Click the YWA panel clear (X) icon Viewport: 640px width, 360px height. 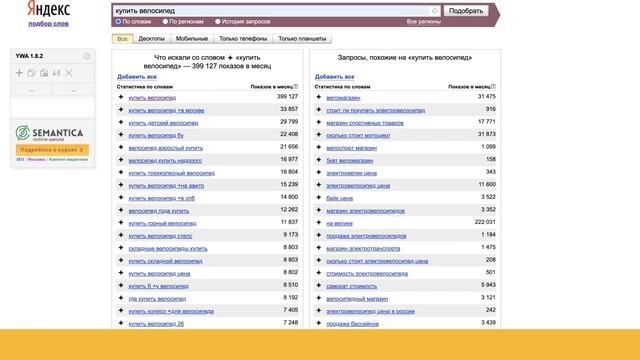point(69,73)
